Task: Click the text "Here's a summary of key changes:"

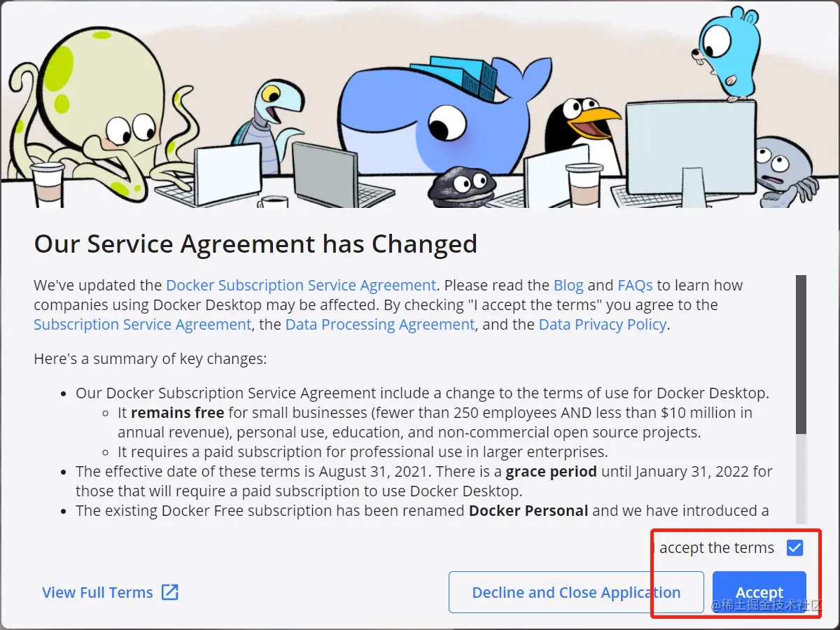Action: tap(150, 360)
